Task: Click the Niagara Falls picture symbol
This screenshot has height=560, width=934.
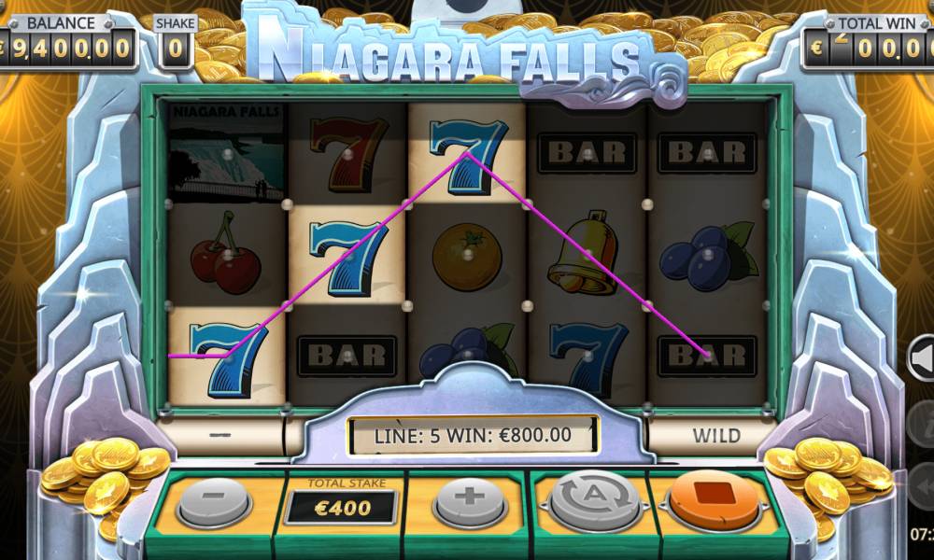Action: (227, 152)
